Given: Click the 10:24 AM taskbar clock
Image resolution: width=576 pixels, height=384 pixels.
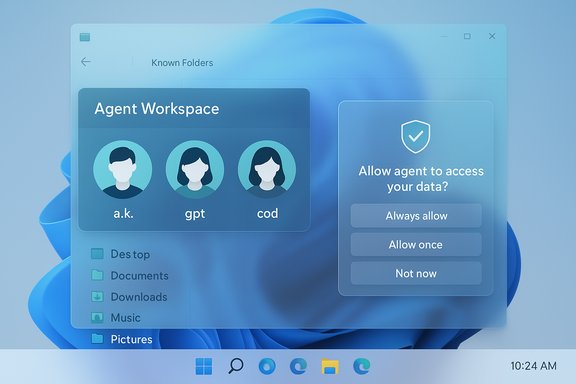Looking at the screenshot, I should [x=533, y=366].
